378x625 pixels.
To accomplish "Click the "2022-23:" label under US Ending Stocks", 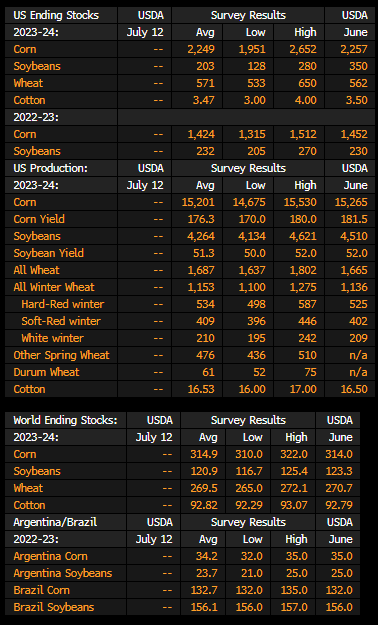I will coord(36,117).
